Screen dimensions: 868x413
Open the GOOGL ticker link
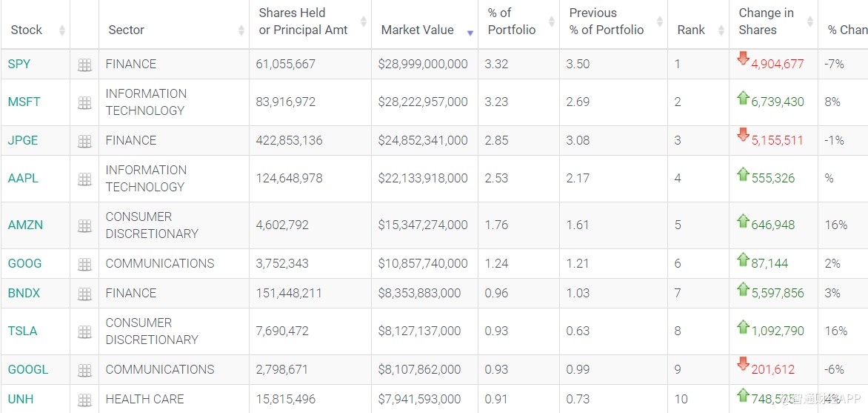pyautogui.click(x=28, y=369)
